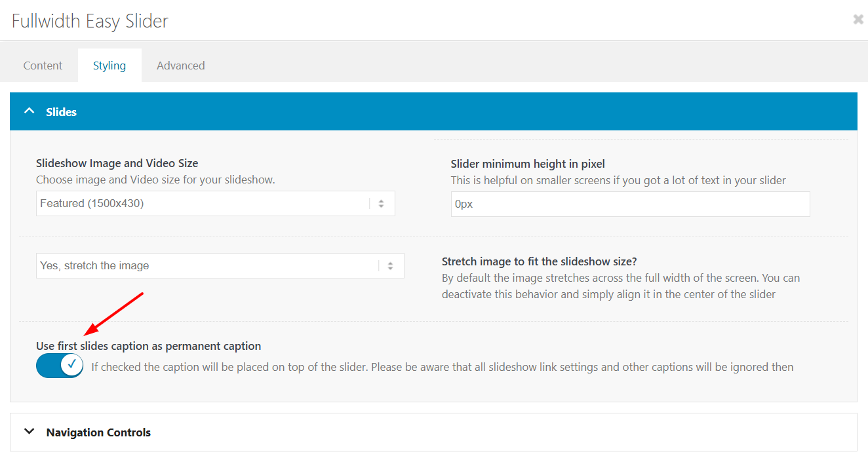The image size is (868, 458).
Task: Switch to the Content tab
Action: pos(43,66)
